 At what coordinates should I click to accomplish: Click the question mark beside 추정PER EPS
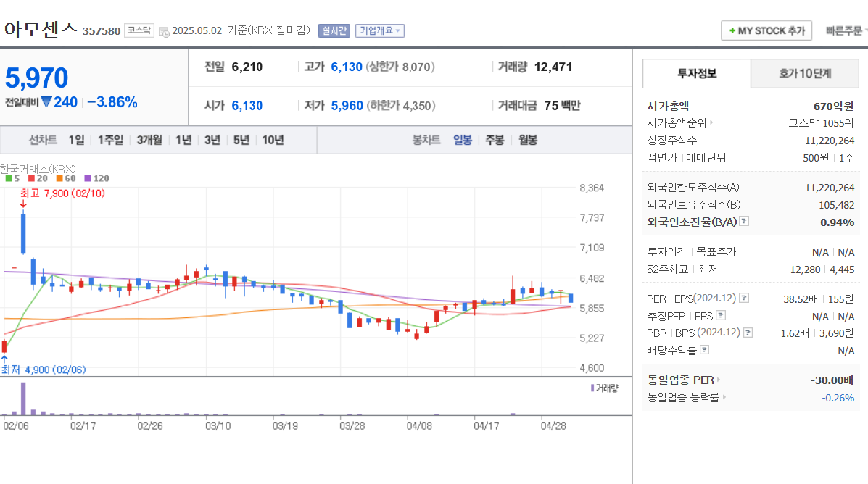(x=720, y=316)
